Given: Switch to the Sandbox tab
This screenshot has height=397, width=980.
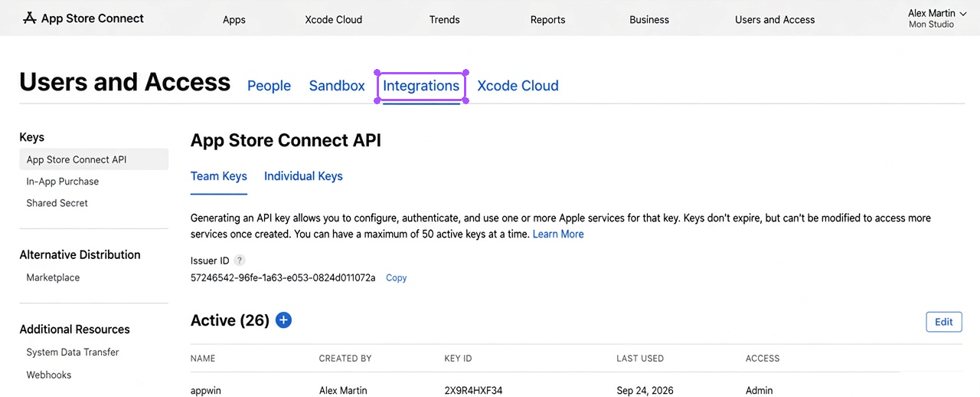Looking at the screenshot, I should coord(337,86).
